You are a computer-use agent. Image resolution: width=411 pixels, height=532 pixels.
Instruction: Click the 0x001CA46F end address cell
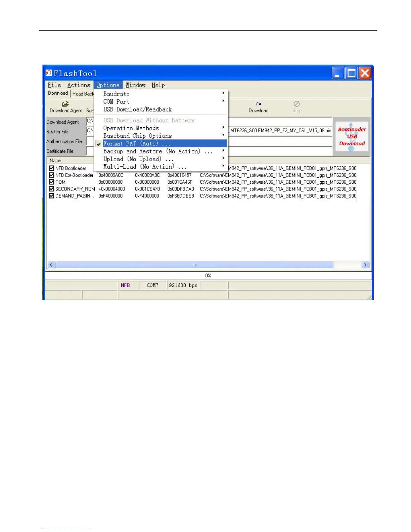coord(180,182)
